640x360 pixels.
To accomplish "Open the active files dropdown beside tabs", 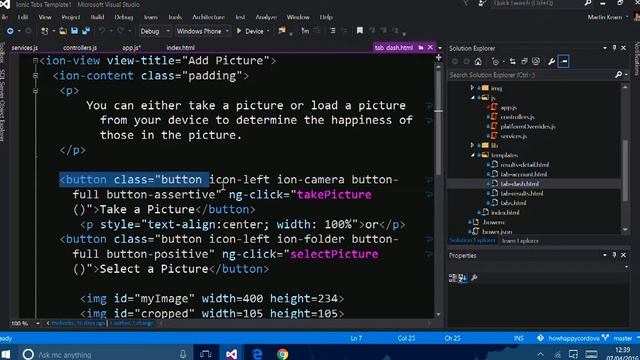I will point(440,48).
